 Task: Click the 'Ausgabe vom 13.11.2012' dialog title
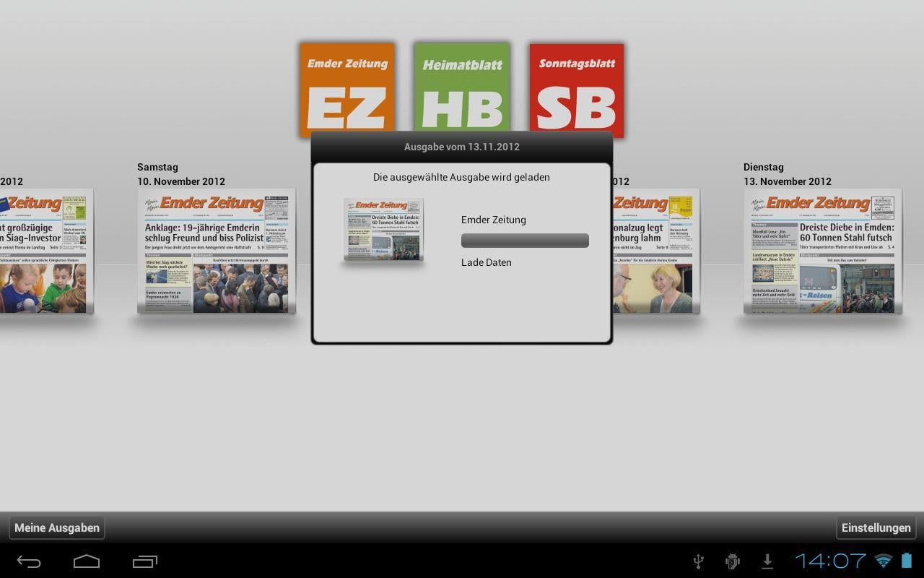(x=462, y=147)
